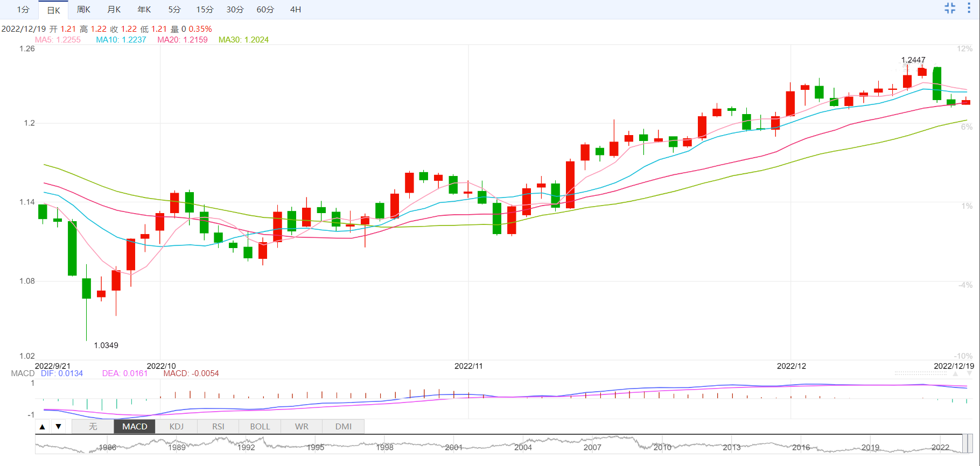Click 2022 on the overview timeline
The width and height of the screenshot is (980, 466).
pos(940,448)
